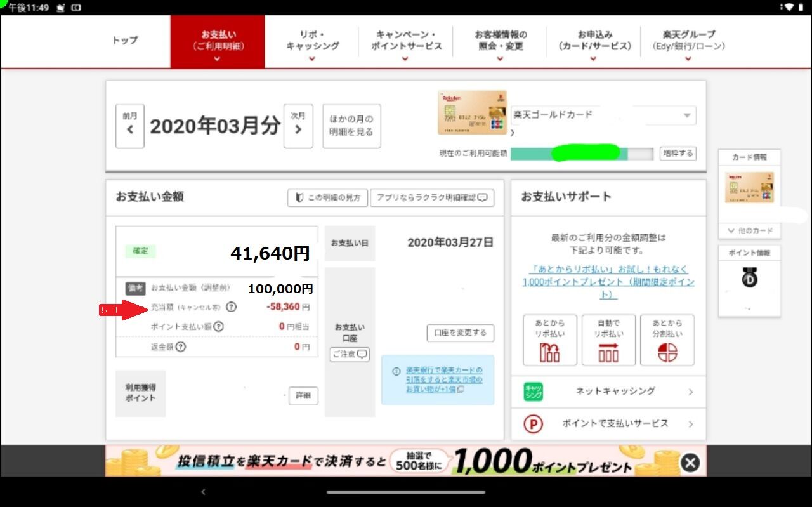
Task: Click アプリならラクラク明細確認 button
Action: click(x=432, y=197)
